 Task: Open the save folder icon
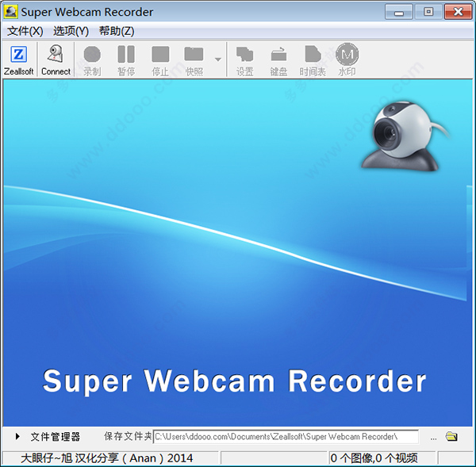pyautogui.click(x=451, y=437)
